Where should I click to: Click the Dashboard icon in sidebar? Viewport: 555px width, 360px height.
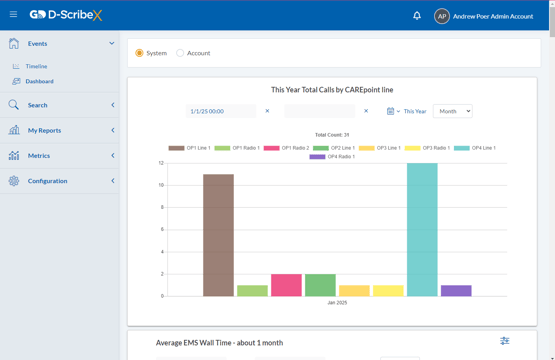(16, 81)
